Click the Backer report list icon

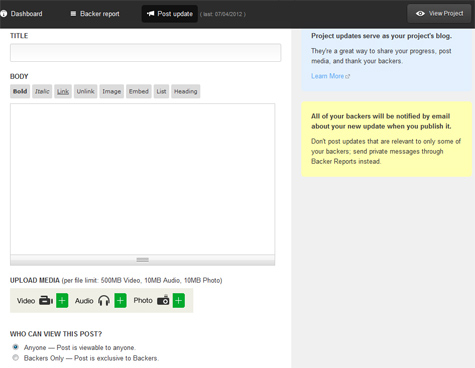pyautogui.click(x=73, y=14)
